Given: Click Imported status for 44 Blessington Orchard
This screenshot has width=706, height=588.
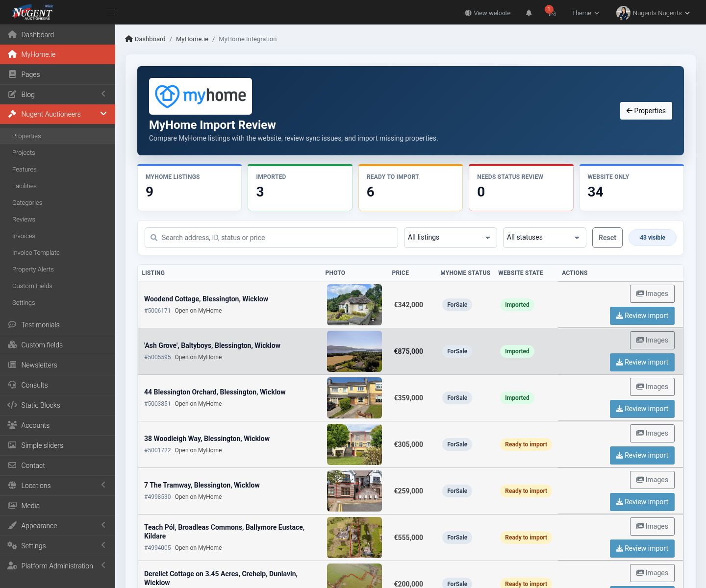Looking at the screenshot, I should click(517, 398).
